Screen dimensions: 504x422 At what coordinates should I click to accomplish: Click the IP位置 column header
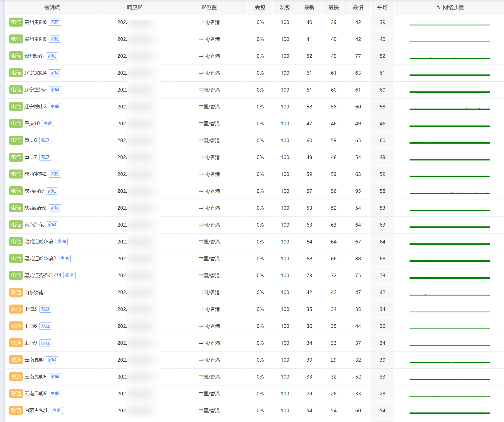coord(209,7)
